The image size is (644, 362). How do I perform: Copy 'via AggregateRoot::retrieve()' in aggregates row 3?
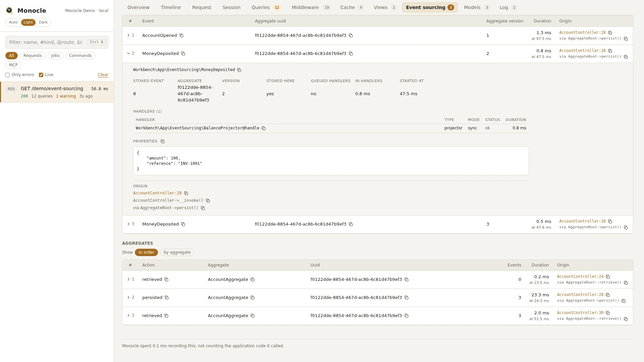pyautogui.click(x=626, y=319)
